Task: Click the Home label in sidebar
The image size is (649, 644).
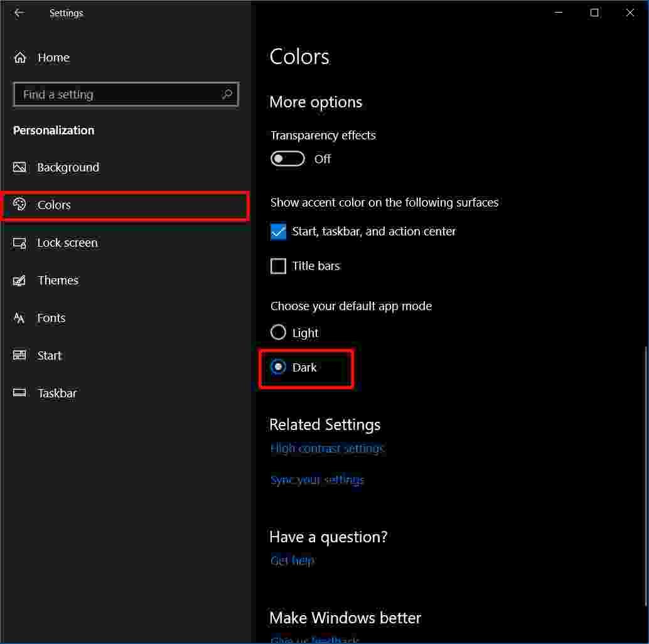Action: 53,58
